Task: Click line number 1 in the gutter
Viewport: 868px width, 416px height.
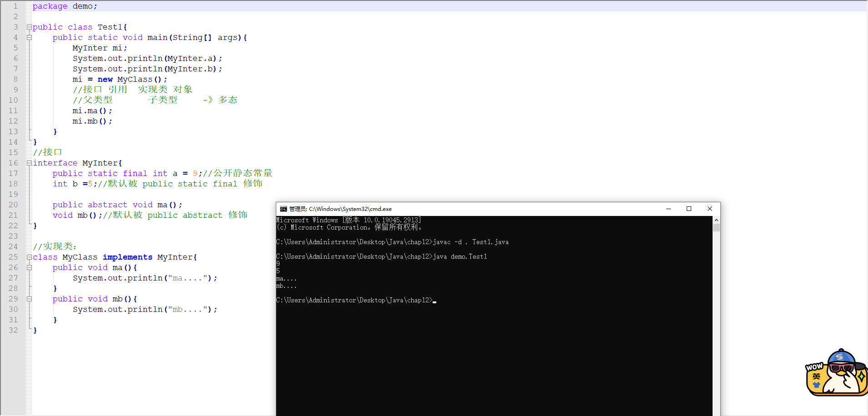Action: tap(15, 6)
